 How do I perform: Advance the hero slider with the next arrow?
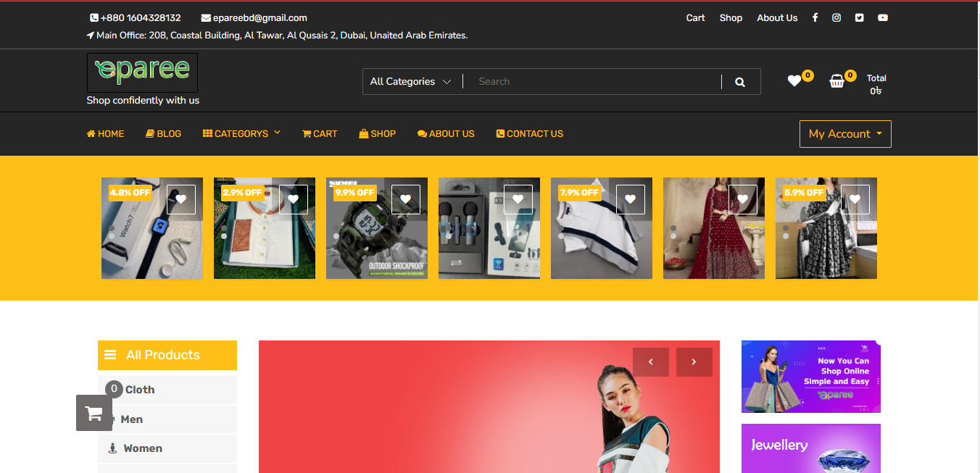pos(694,361)
